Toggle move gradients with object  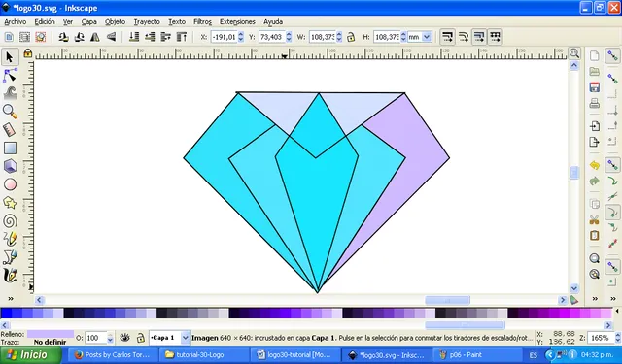pos(479,37)
